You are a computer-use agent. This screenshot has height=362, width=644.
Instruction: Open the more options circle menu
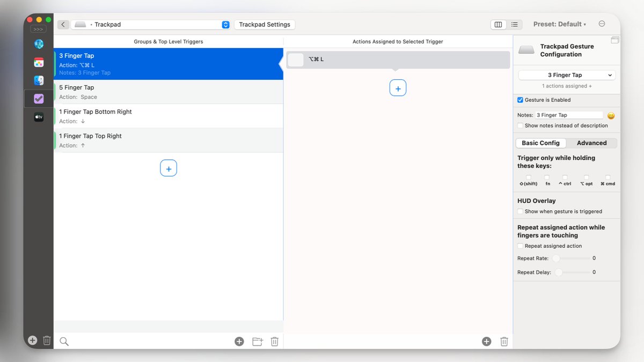(602, 24)
